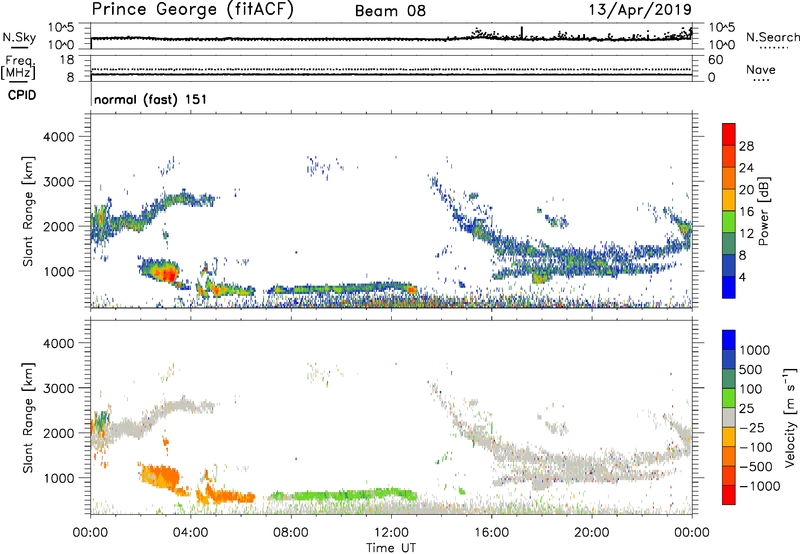Select the '20:00' time tick label
This screenshot has width=800, height=554.
click(x=592, y=533)
